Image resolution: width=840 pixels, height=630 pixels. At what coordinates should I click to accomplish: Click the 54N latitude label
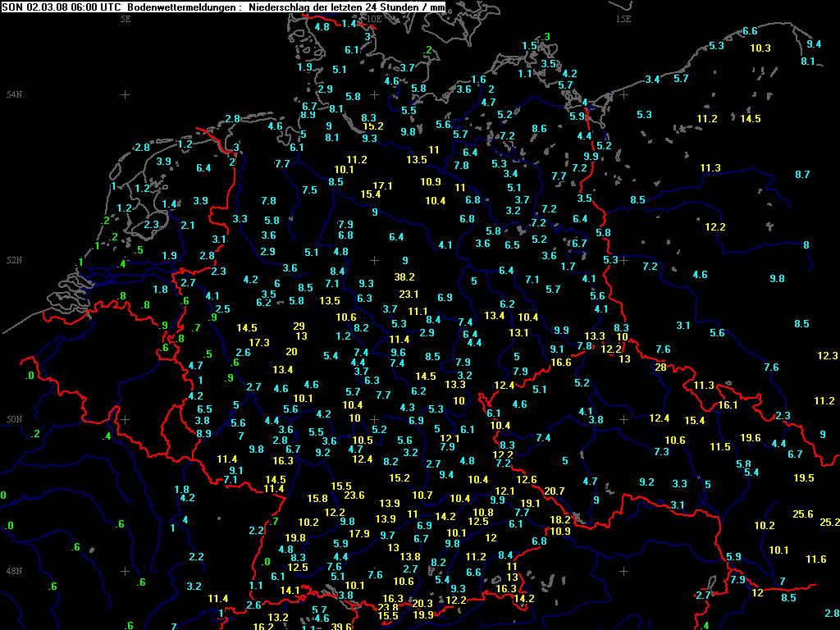[x=14, y=94]
